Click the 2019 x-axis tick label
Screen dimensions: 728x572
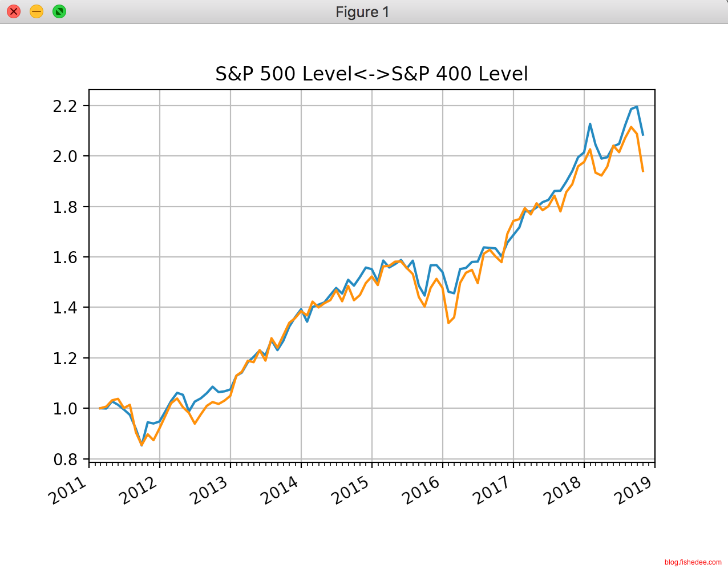click(x=634, y=490)
